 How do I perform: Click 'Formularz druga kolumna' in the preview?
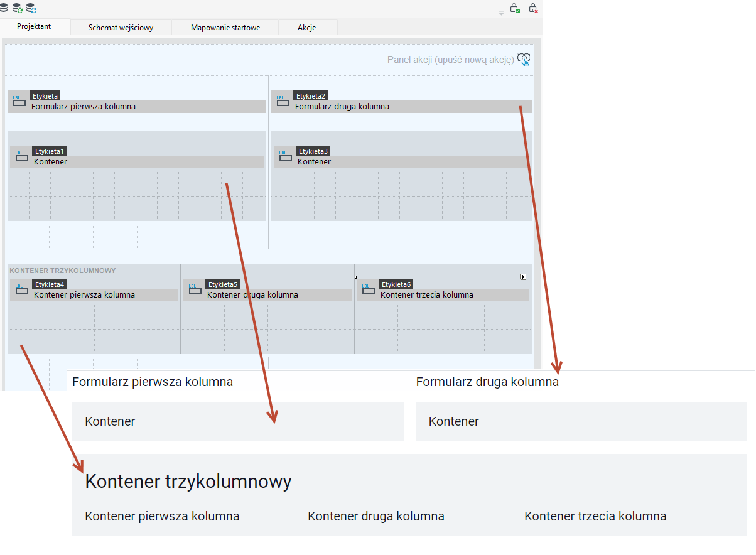pos(487,382)
